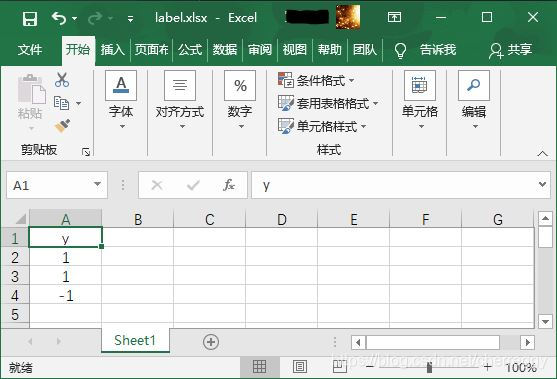Open the 数字 number format group
This screenshot has height=379, width=557.
[x=240, y=100]
